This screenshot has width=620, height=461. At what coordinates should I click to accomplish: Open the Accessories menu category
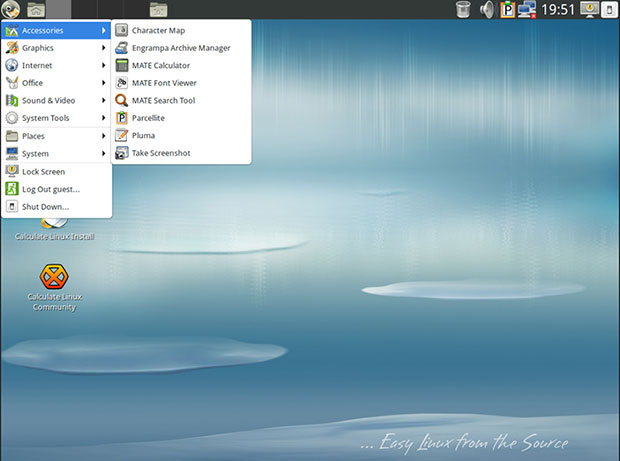point(56,30)
